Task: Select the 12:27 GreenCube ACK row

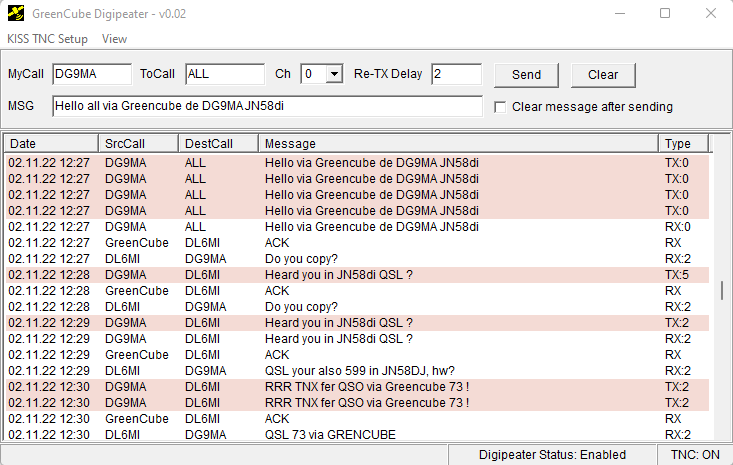Action: (x=357, y=243)
